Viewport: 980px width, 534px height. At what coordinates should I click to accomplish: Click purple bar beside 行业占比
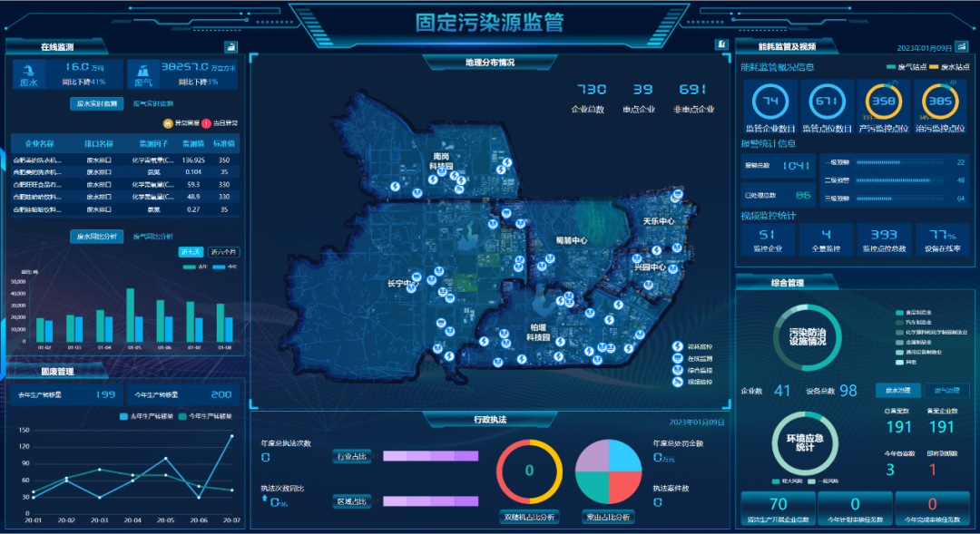(x=431, y=456)
